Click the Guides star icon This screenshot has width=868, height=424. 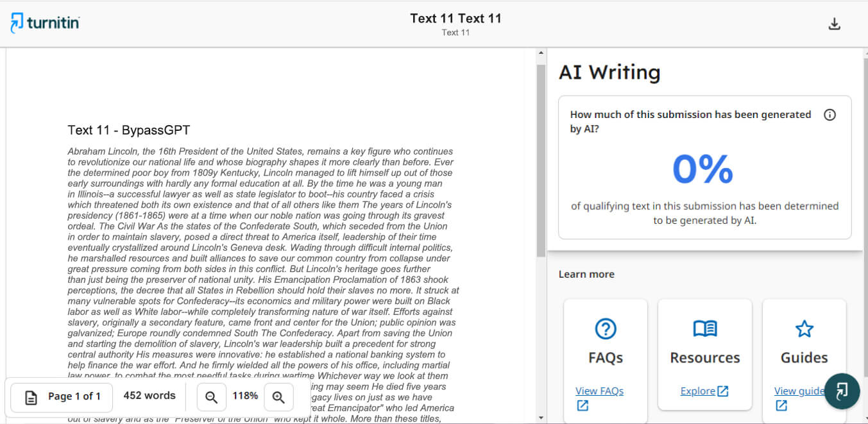point(804,329)
